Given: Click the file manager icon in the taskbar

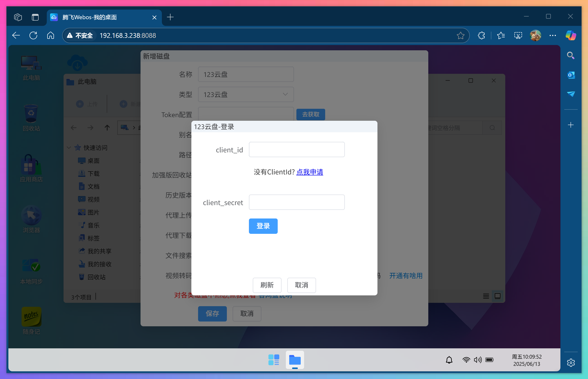Looking at the screenshot, I should pos(295,360).
